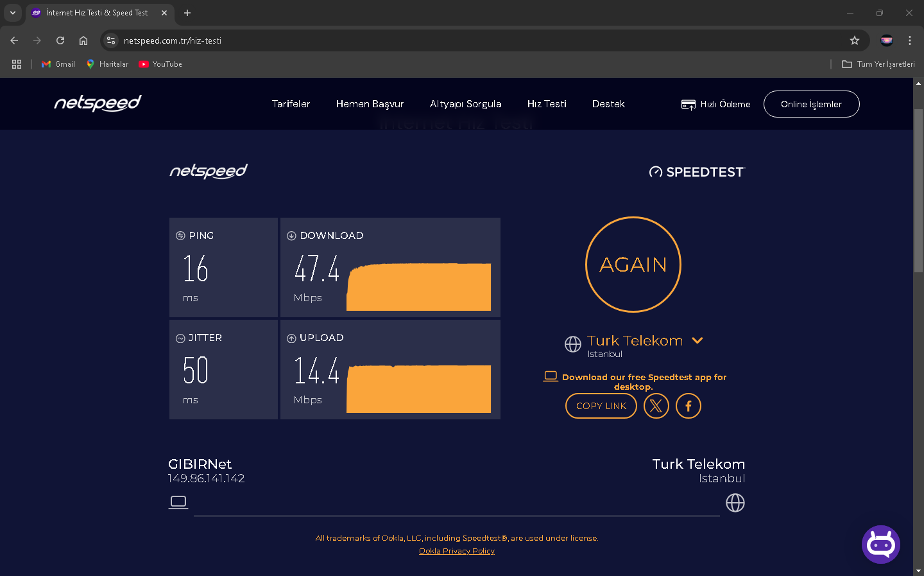This screenshot has width=924, height=576.
Task: Share the result on X (Twitter)
Action: click(656, 406)
